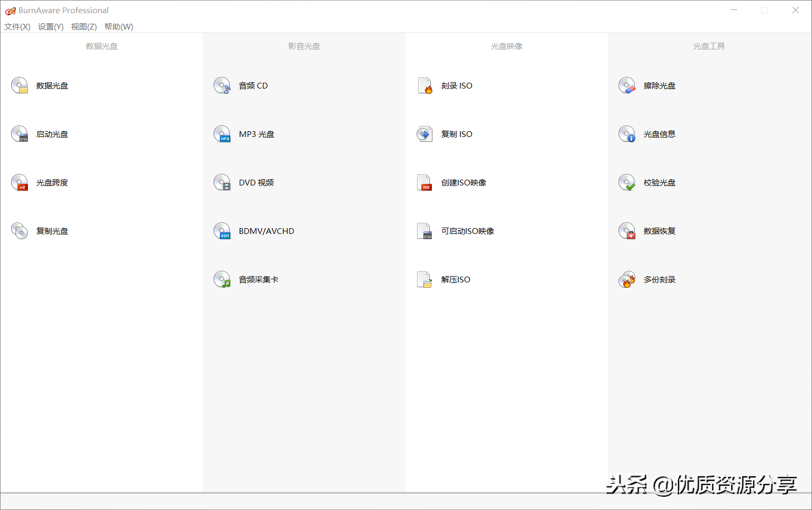Open the 文件(X) menu
This screenshot has width=812, height=510.
(17, 27)
